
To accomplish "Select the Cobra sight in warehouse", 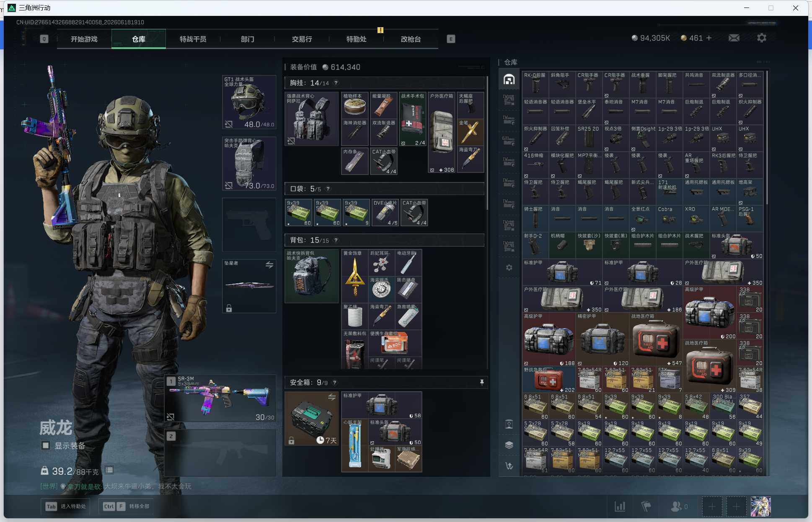I will [670, 219].
